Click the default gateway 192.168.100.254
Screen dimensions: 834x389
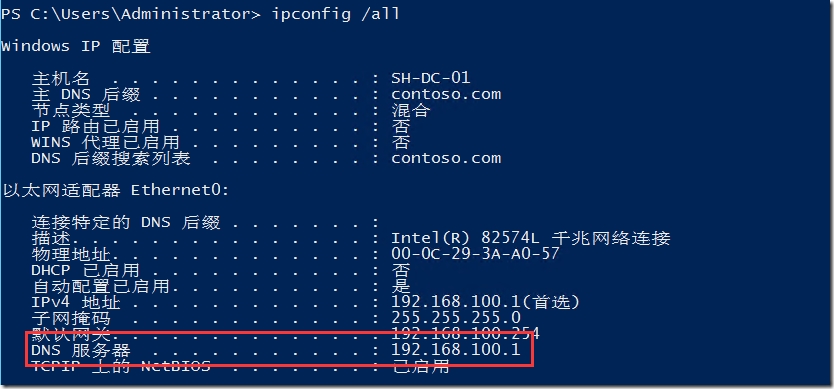466,334
